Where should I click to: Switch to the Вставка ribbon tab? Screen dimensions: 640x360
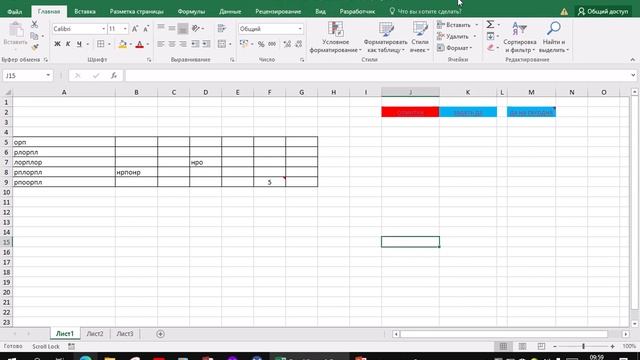tap(85, 11)
